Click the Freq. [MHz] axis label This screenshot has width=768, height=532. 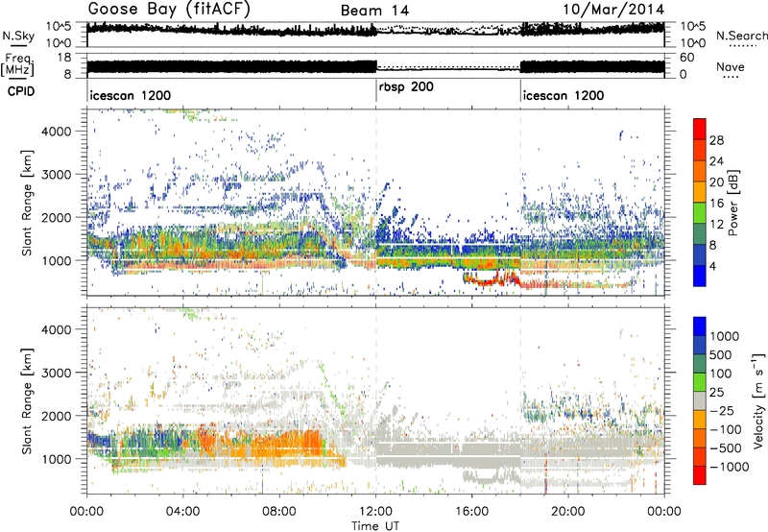[x=17, y=64]
